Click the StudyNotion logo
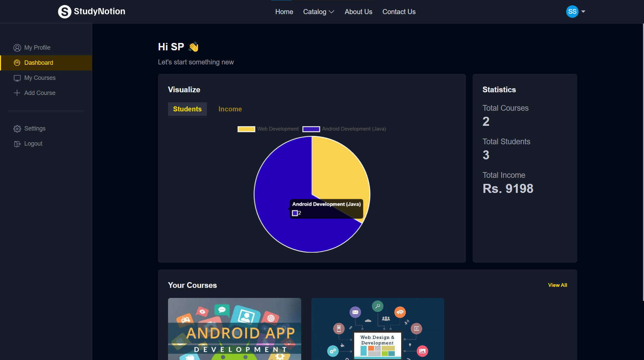The height and width of the screenshot is (360, 644). (91, 11)
